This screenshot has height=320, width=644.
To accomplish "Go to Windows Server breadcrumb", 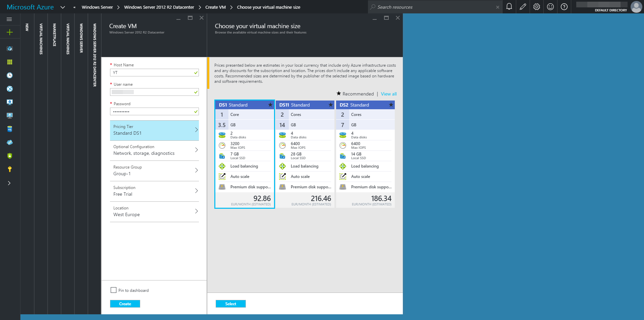I will pos(97,7).
